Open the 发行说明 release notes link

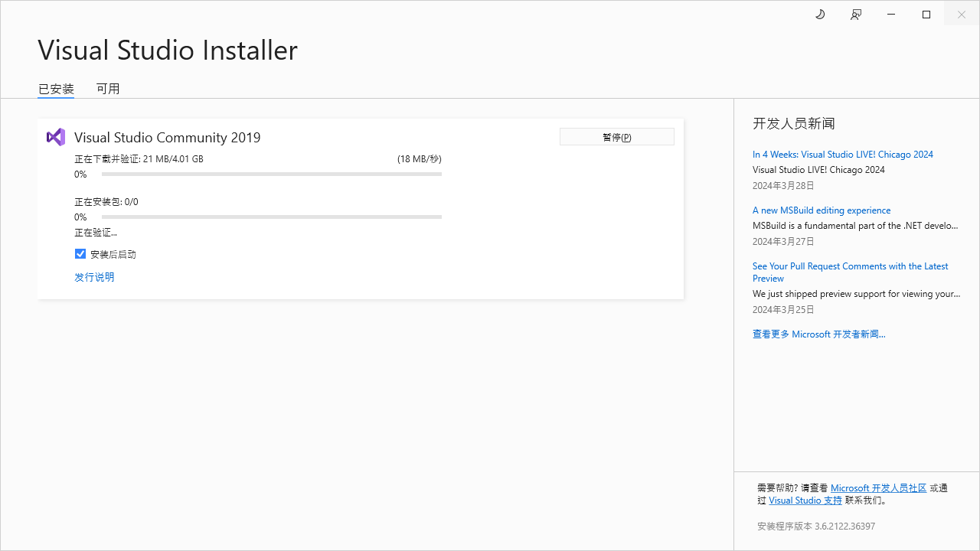94,277
